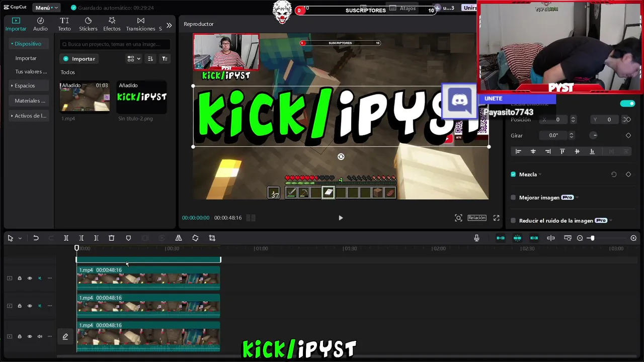Add a keyframe for Mezcla

tap(628, 174)
